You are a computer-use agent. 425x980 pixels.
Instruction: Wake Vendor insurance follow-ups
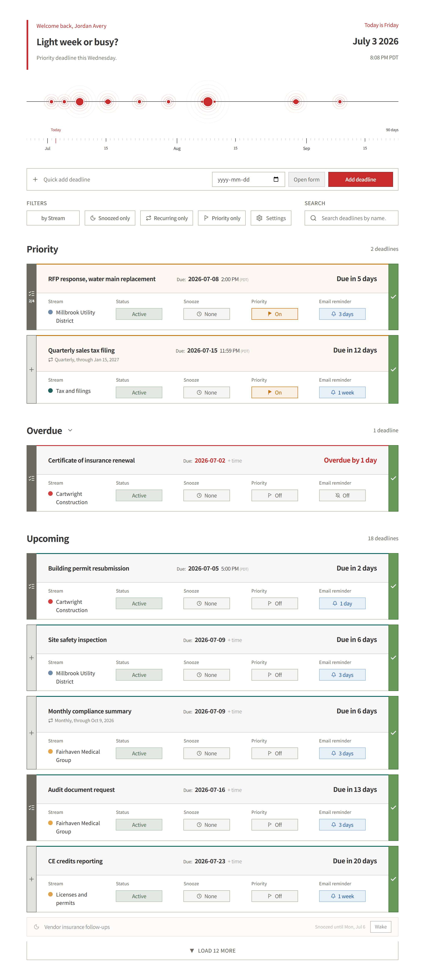(381, 927)
